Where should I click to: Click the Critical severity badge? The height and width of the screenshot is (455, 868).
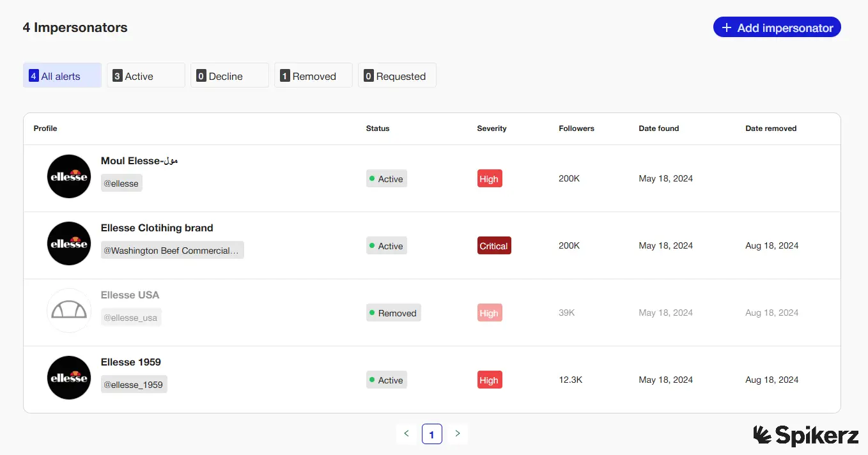click(x=494, y=246)
